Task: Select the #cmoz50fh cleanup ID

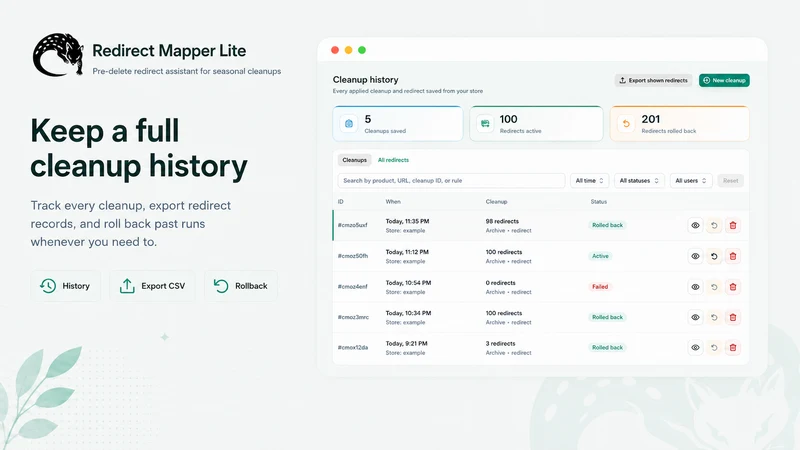Action: [353, 256]
